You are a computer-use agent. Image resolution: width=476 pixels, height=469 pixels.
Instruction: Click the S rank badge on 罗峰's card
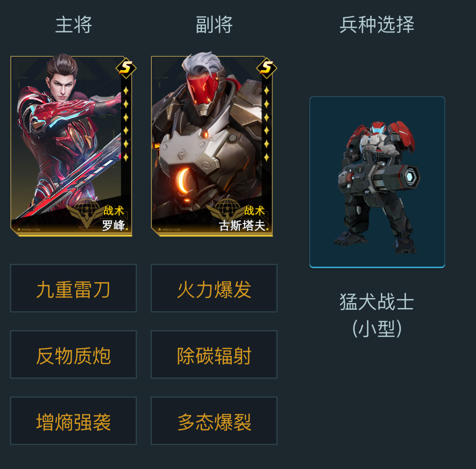point(126,68)
